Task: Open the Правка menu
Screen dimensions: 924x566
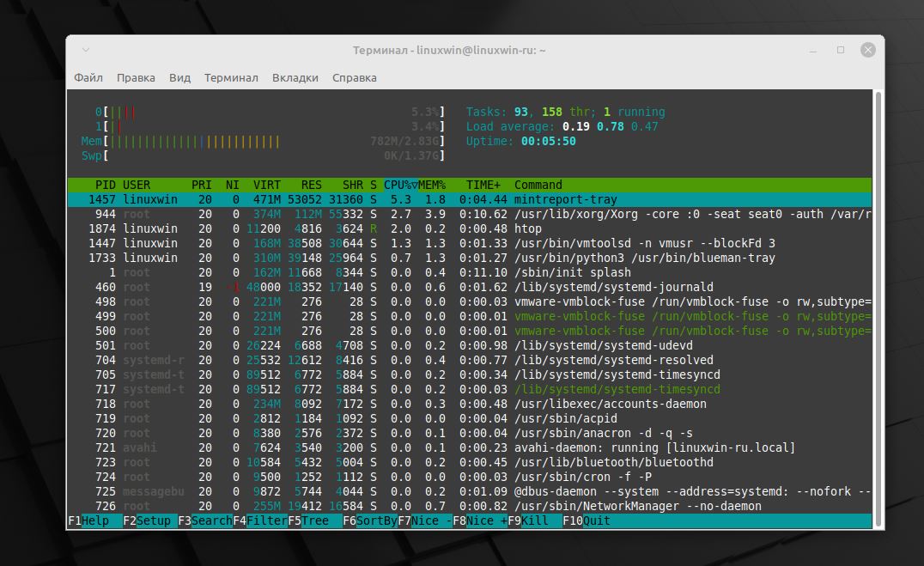Action: [136, 78]
